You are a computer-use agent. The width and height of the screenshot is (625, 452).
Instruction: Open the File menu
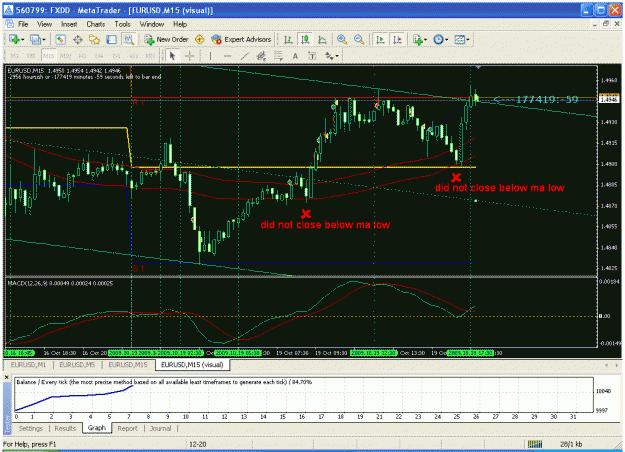pyautogui.click(x=23, y=24)
